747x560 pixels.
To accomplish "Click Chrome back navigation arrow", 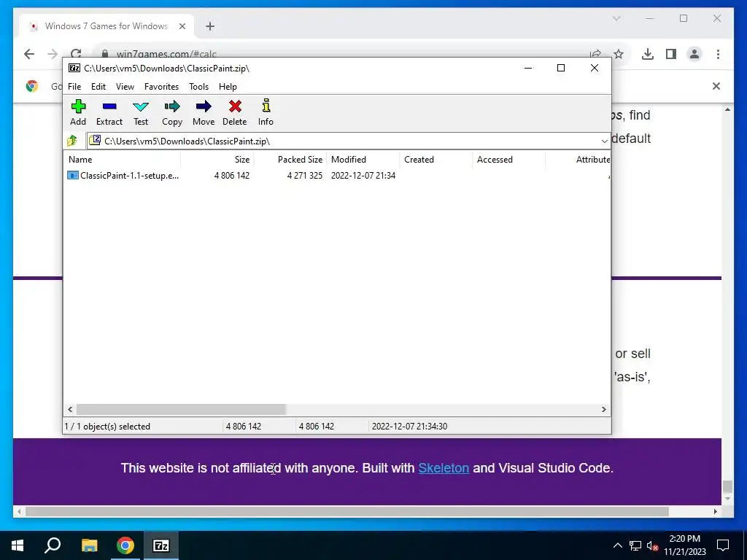I will (29, 54).
